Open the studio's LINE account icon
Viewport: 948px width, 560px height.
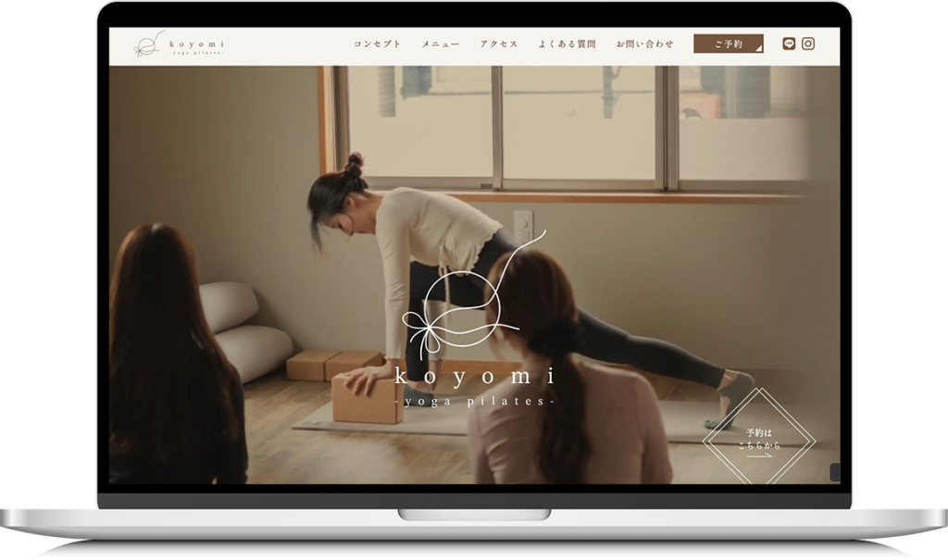click(x=789, y=44)
